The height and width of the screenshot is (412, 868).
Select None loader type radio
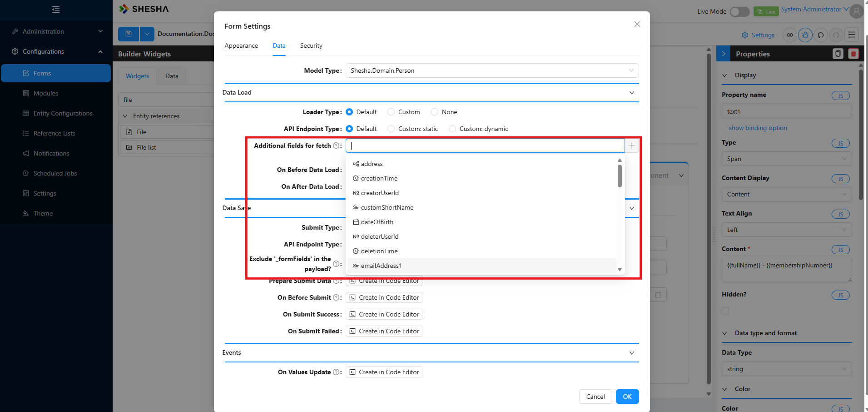pos(435,112)
